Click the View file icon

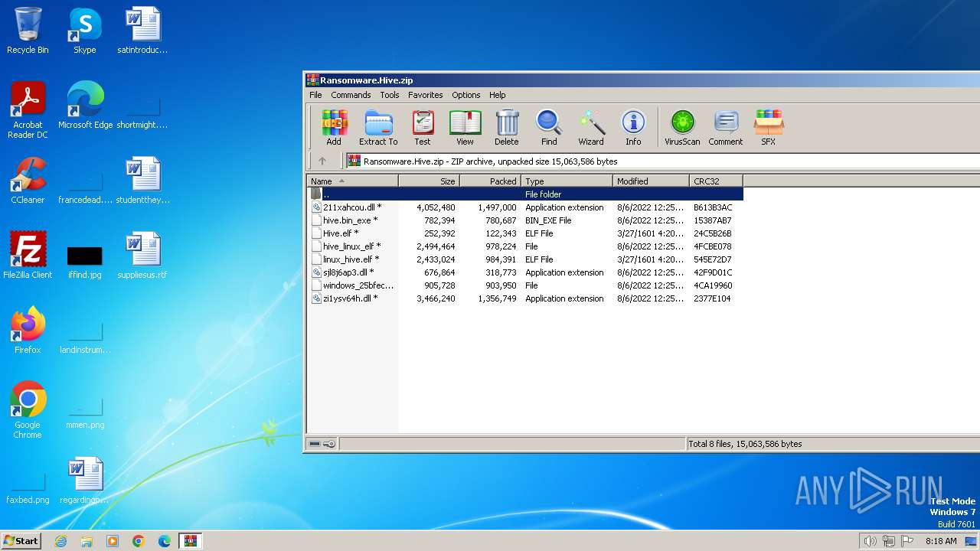coord(465,127)
